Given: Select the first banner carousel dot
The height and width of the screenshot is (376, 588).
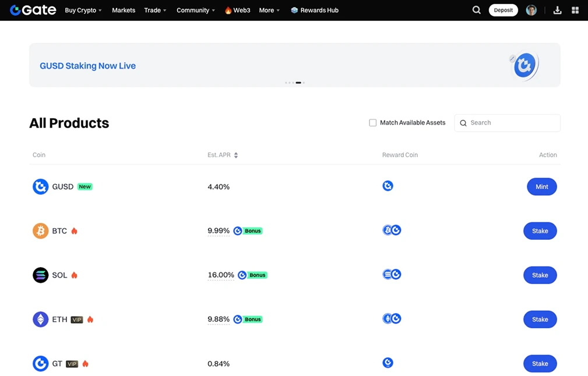Looking at the screenshot, I should (x=286, y=83).
